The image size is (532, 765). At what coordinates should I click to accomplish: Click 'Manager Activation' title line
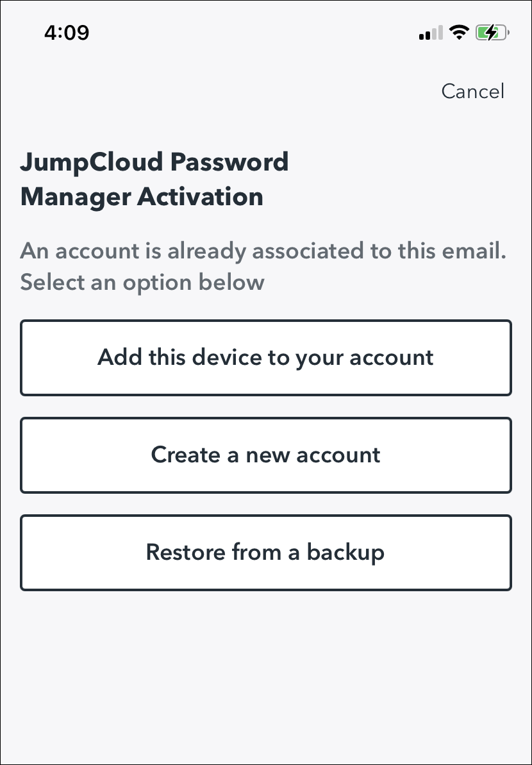[x=142, y=196]
